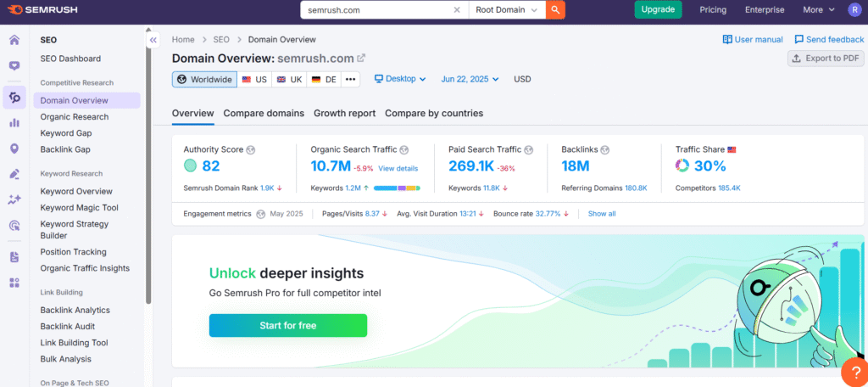
Task: Clear the search field with X icon
Action: [457, 10]
